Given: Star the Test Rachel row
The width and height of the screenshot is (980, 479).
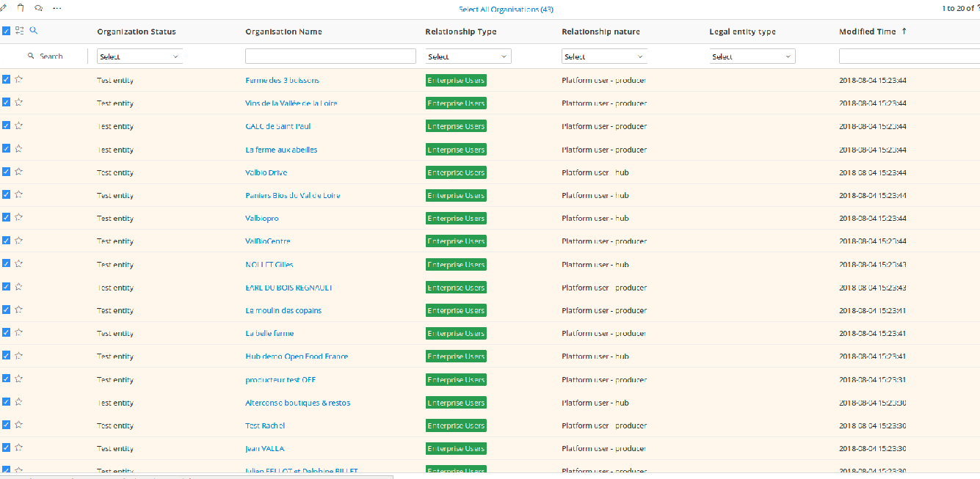Looking at the screenshot, I should click(x=19, y=425).
